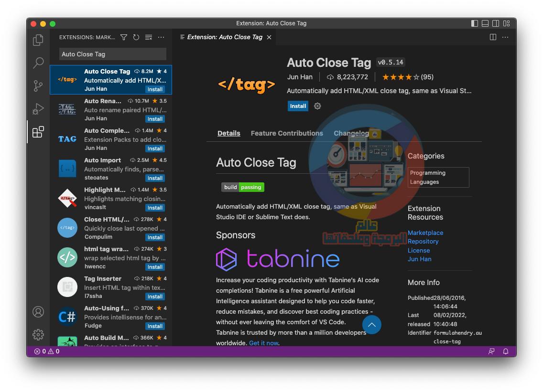Open the License link
Image resolution: width=543 pixels, height=392 pixels.
pos(419,251)
